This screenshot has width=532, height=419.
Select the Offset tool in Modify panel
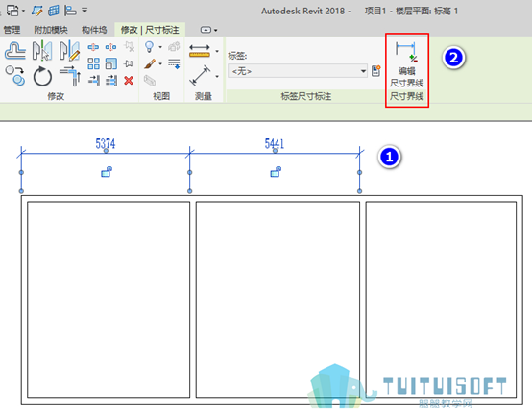[15, 51]
